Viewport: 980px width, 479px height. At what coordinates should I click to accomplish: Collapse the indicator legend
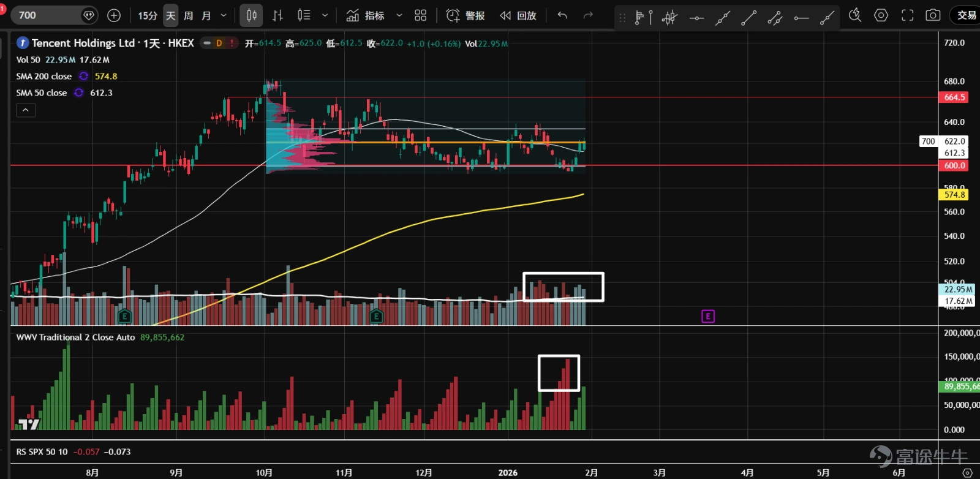click(25, 110)
